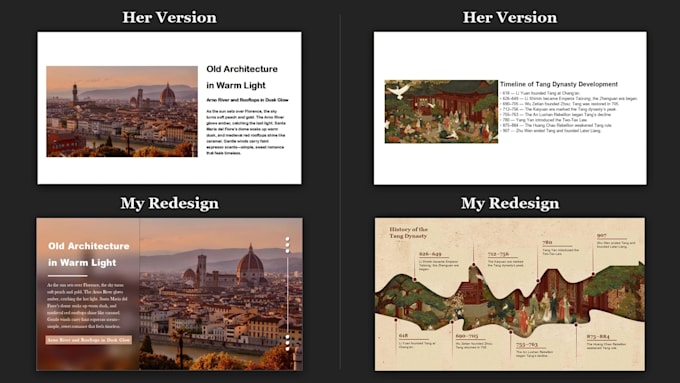Click the white "Old Architecture in Warm Light" redesign title
680x383 pixels.
tap(88, 254)
